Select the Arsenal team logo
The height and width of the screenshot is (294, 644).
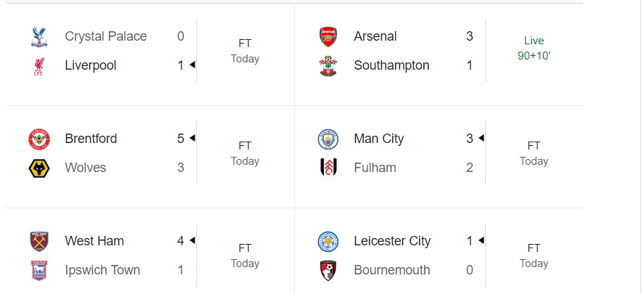(x=328, y=36)
